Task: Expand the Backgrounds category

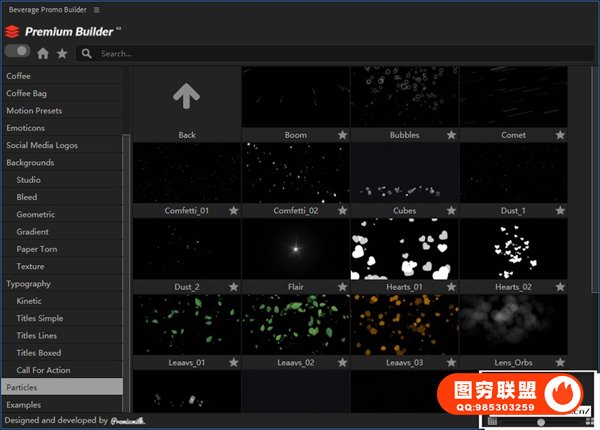Action: [x=30, y=162]
